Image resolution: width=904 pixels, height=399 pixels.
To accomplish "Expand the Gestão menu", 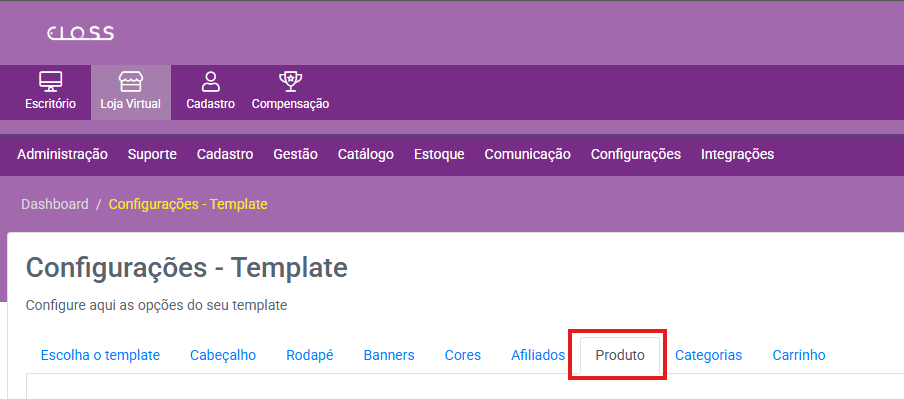I will pyautogui.click(x=295, y=155).
